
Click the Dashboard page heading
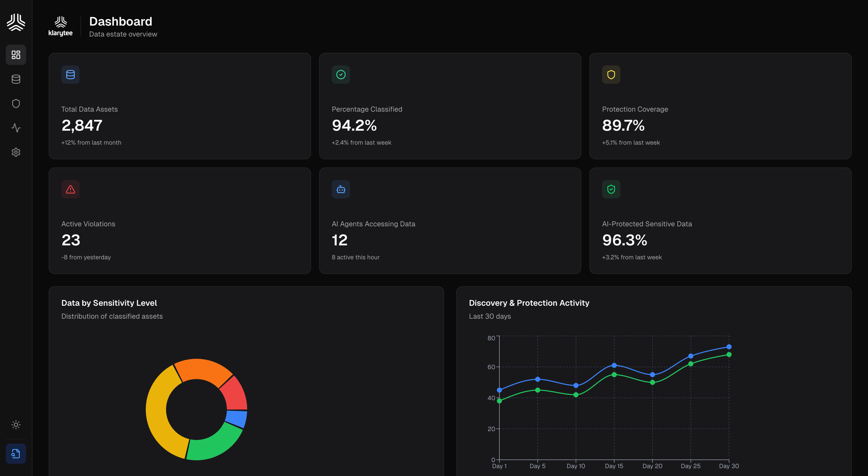pos(121,22)
